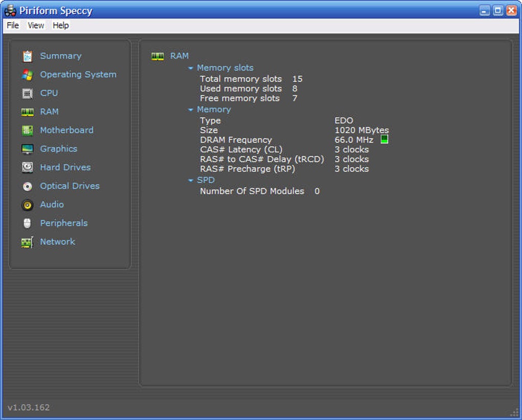Viewport: 522px width, 420px height.
Task: Click the RAM heading in main panel
Action: click(180, 56)
